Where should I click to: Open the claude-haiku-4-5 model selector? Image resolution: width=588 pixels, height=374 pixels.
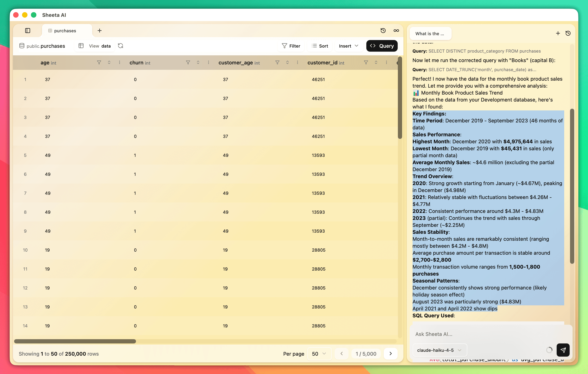[439, 350]
